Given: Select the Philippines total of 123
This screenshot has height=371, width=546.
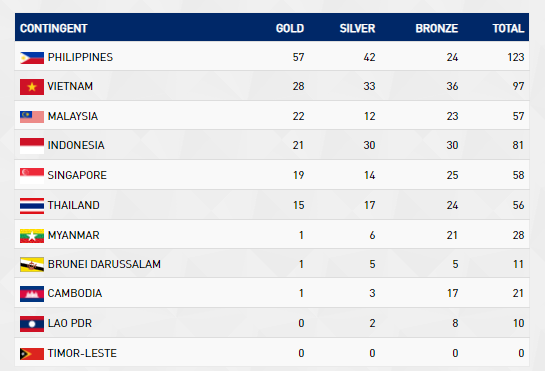Looking at the screenshot, I should (x=516, y=57).
